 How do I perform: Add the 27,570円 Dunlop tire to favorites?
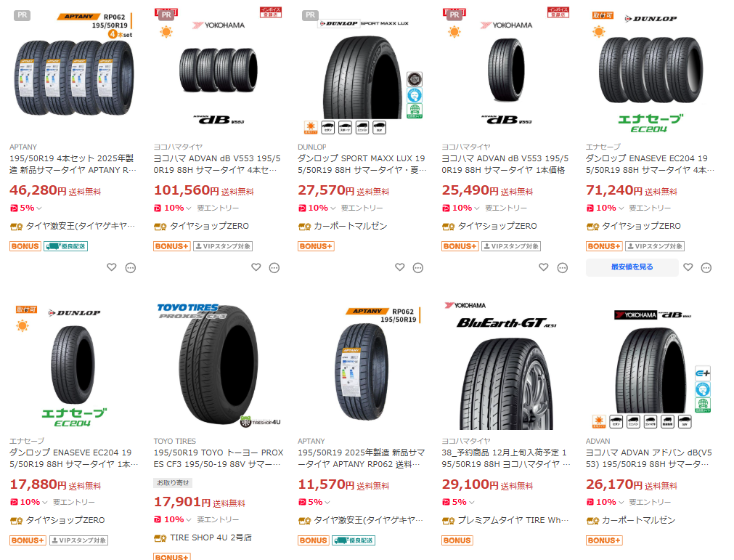[x=400, y=267]
